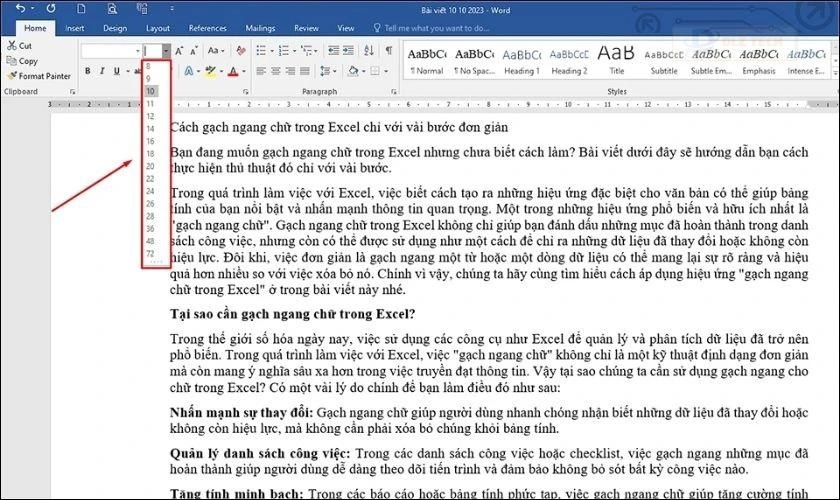Click the Redo icon in title bar

(51, 9)
